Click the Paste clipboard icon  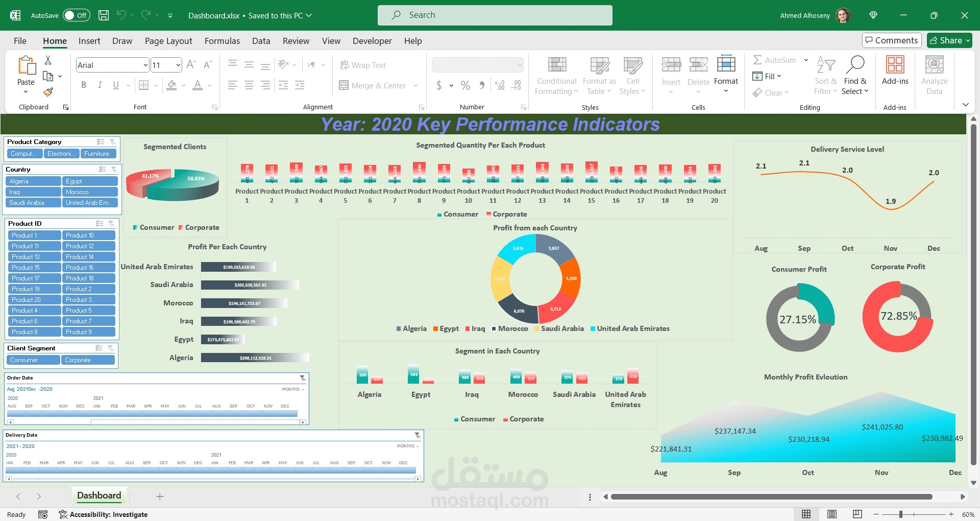(26, 66)
